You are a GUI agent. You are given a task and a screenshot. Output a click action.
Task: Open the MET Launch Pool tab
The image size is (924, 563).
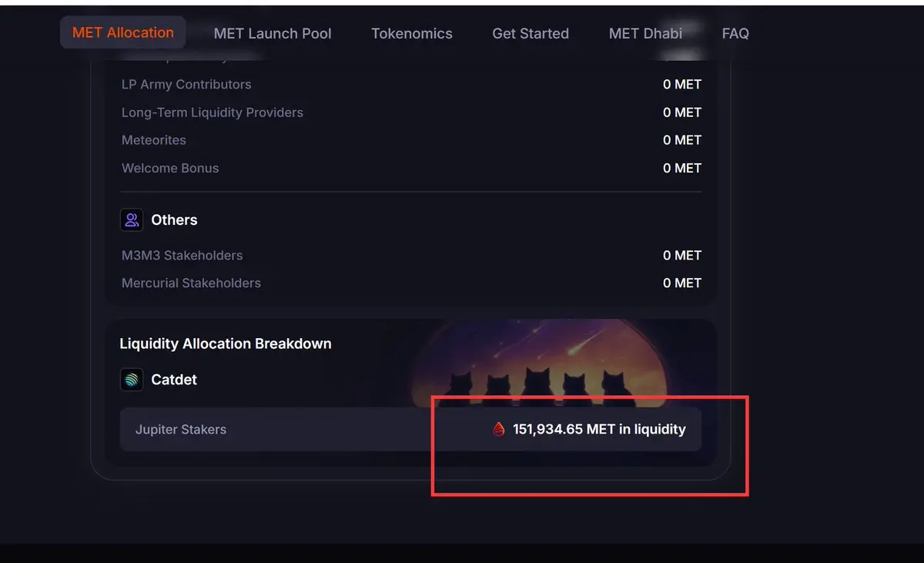[x=273, y=34]
